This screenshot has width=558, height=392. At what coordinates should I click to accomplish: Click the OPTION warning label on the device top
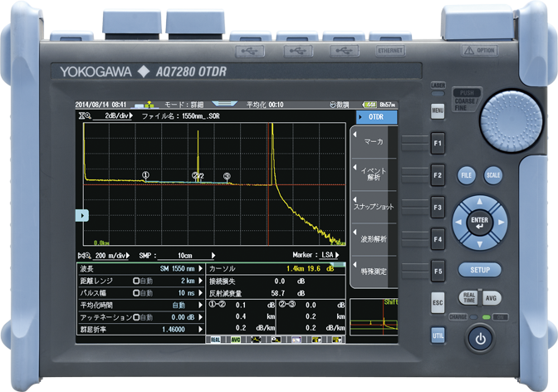480,51
